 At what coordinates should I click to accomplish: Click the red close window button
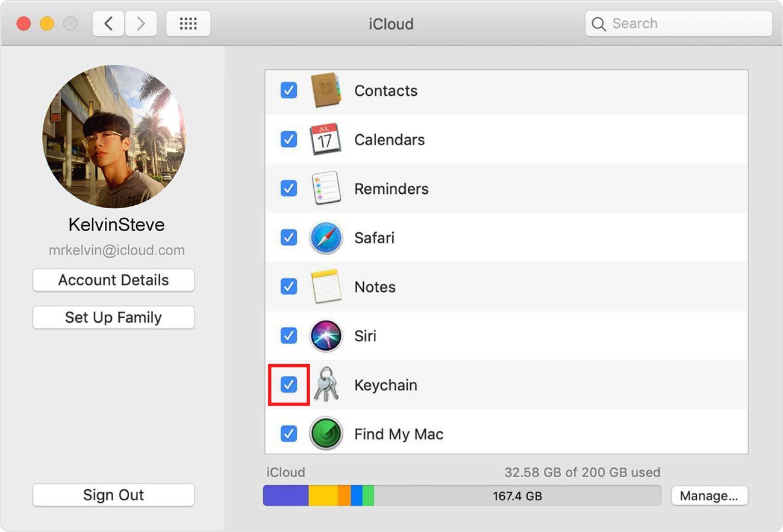(23, 24)
